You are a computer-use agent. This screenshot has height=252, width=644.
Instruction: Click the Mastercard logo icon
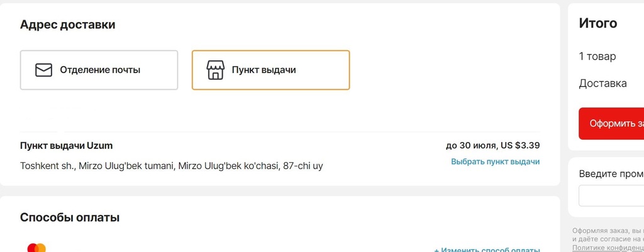click(x=36, y=248)
